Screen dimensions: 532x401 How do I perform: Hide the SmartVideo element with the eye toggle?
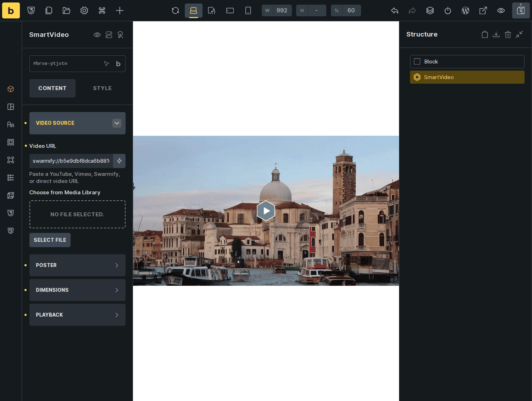pos(97,34)
